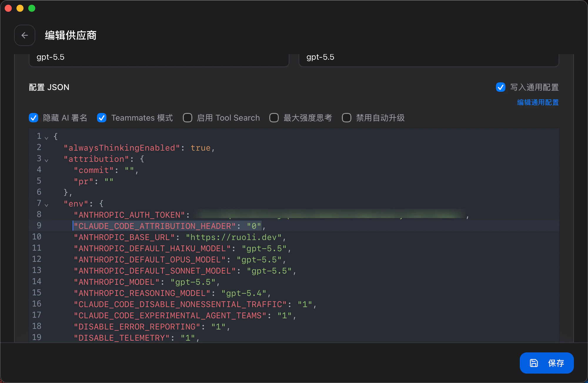Click the "commit" key on line 4
The width and height of the screenshot is (588, 383).
[94, 170]
